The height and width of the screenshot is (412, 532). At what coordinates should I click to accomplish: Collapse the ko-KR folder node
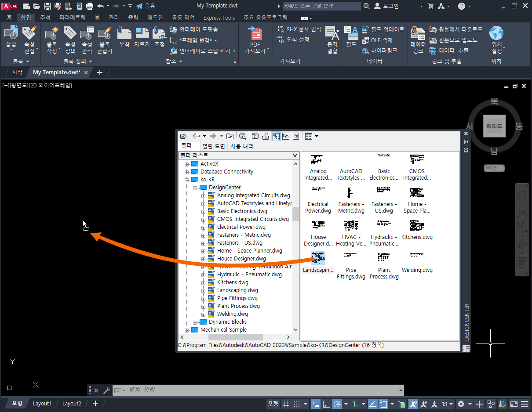187,180
